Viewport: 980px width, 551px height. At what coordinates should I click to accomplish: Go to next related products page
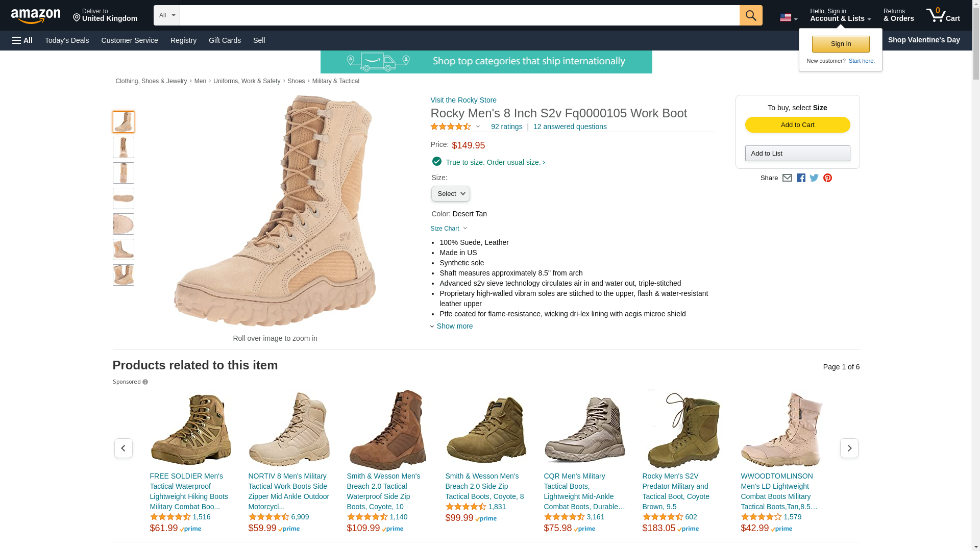pyautogui.click(x=849, y=448)
